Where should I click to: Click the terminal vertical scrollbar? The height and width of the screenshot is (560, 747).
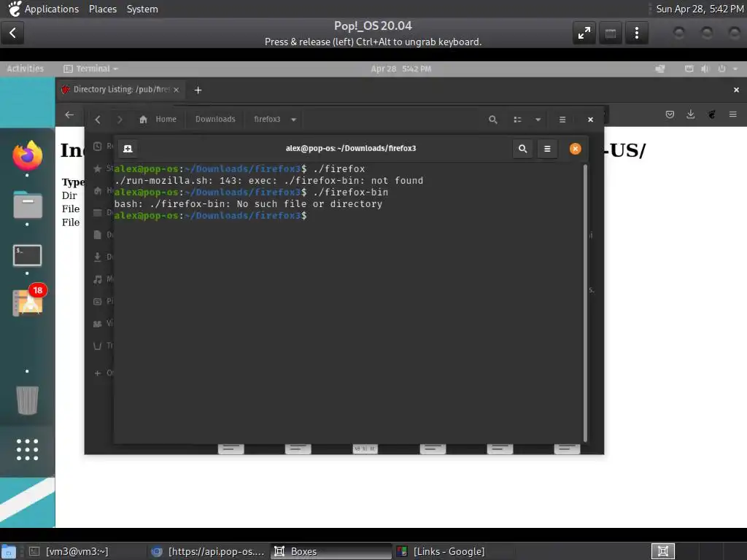click(585, 303)
